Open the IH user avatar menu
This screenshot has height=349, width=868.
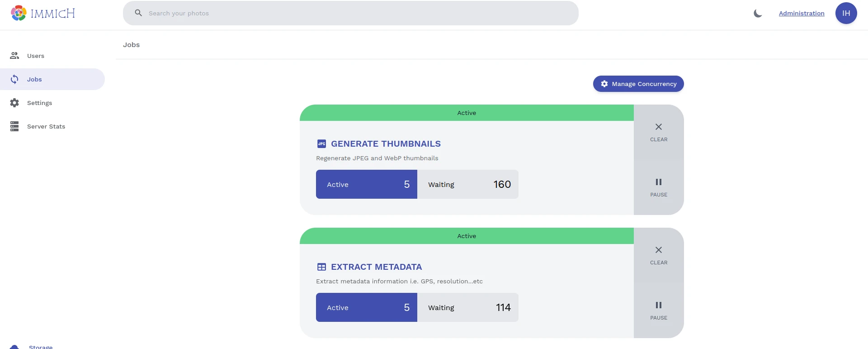tap(846, 13)
